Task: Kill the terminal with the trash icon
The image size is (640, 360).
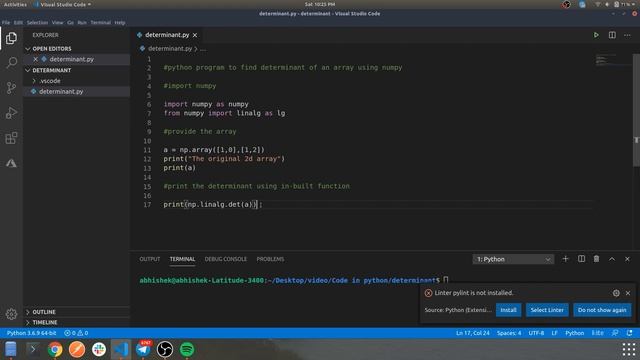Action: point(596,259)
